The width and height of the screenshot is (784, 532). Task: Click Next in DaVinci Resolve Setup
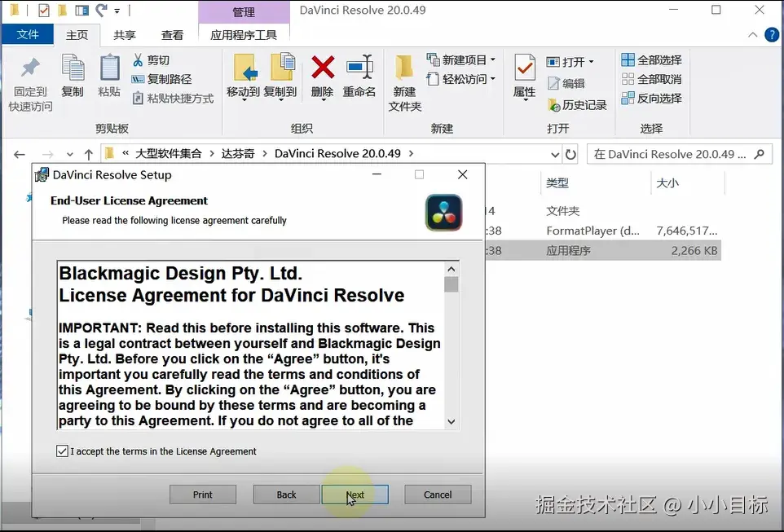pyautogui.click(x=355, y=495)
